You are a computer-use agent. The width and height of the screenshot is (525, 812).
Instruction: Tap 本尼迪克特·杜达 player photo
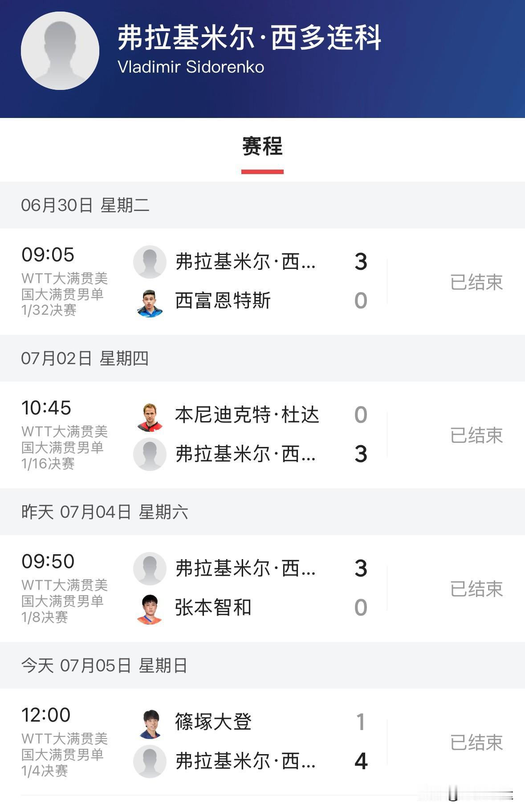coord(150,416)
